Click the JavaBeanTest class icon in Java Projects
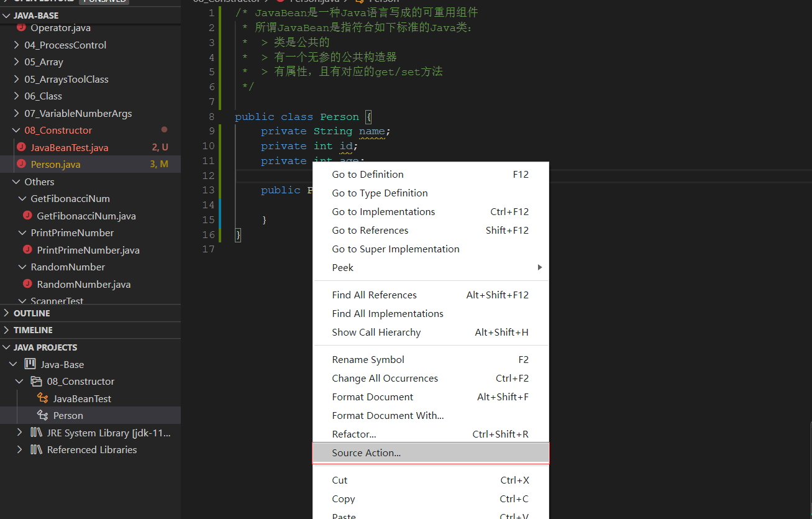The image size is (812, 519). [x=42, y=398]
